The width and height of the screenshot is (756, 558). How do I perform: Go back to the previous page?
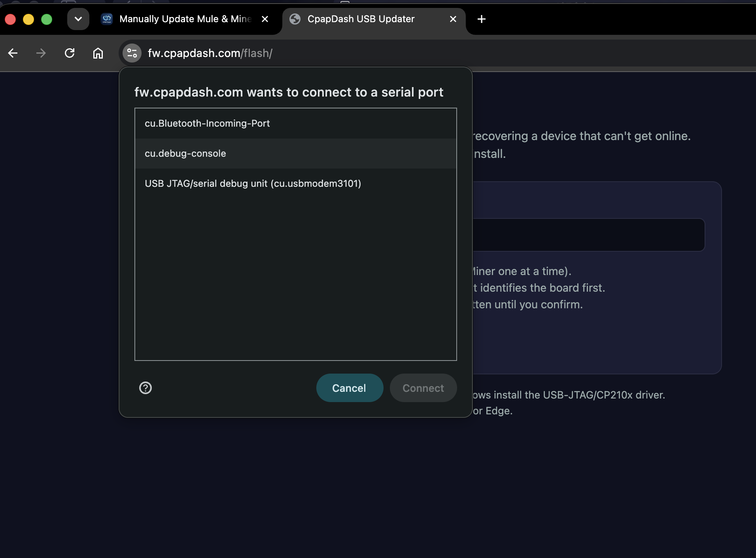coord(13,53)
